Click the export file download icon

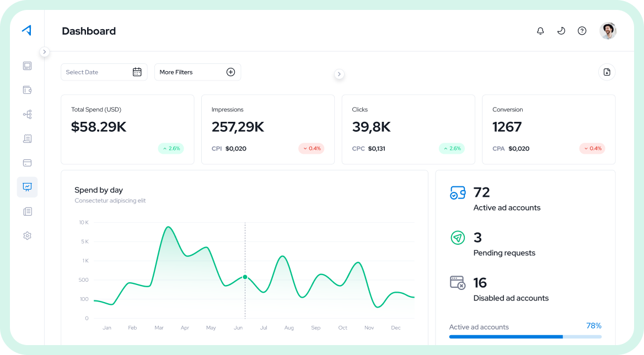coord(607,72)
